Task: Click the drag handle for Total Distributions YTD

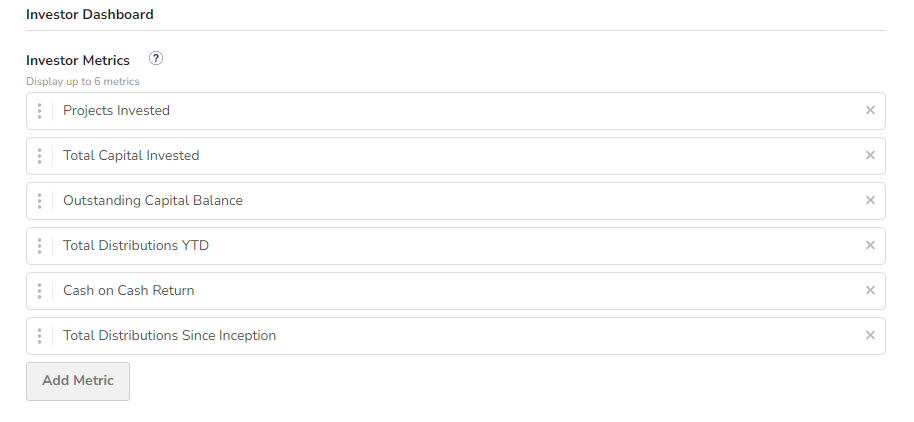Action: 39,245
